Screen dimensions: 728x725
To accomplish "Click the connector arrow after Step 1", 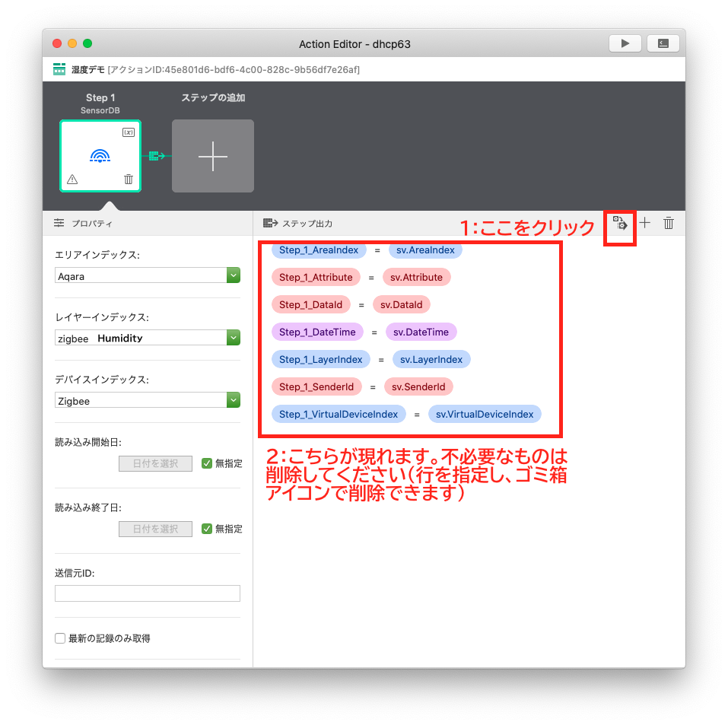I will pyautogui.click(x=157, y=156).
